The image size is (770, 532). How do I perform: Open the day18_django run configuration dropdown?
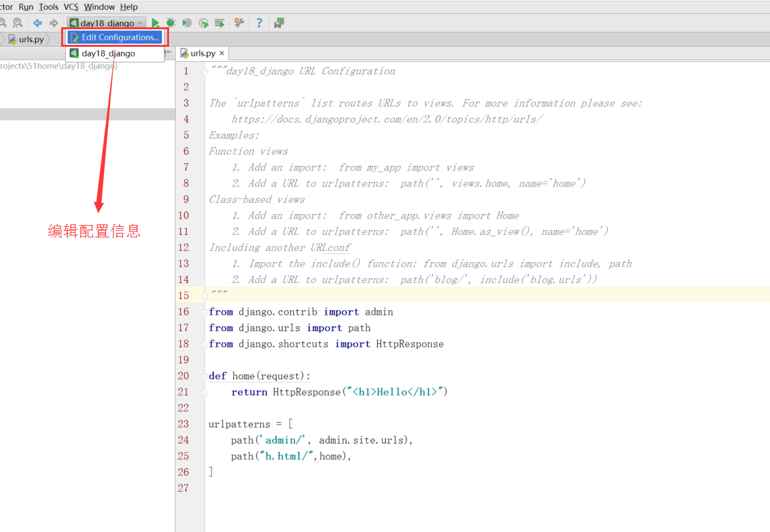click(x=107, y=23)
